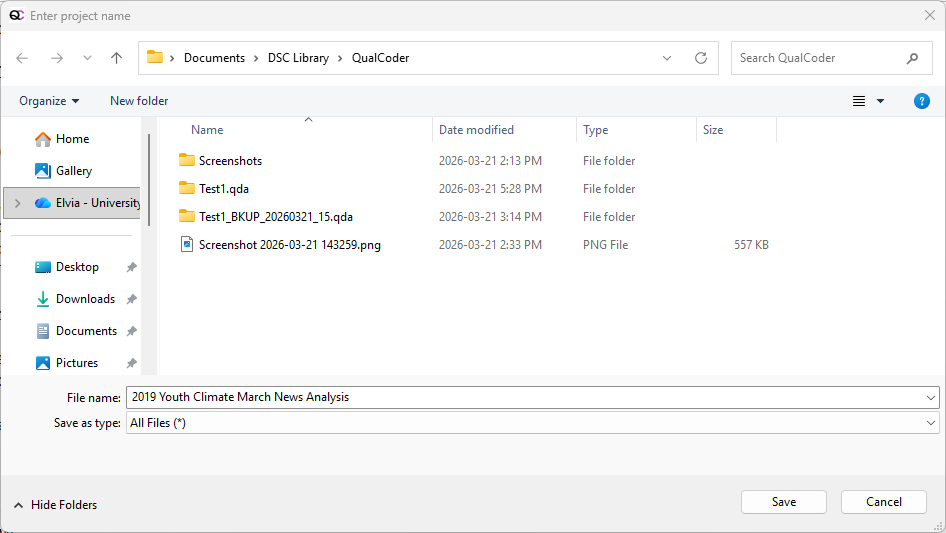946x533 pixels.
Task: Click the search magnifier icon
Action: (x=912, y=58)
